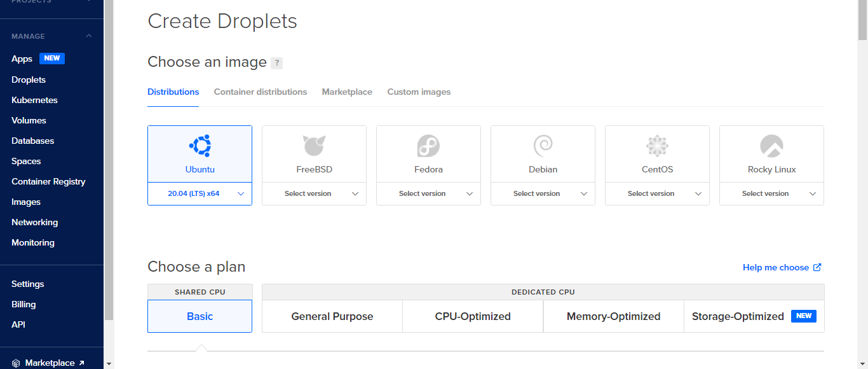Select the Storage-Optimized plan

pos(754,316)
